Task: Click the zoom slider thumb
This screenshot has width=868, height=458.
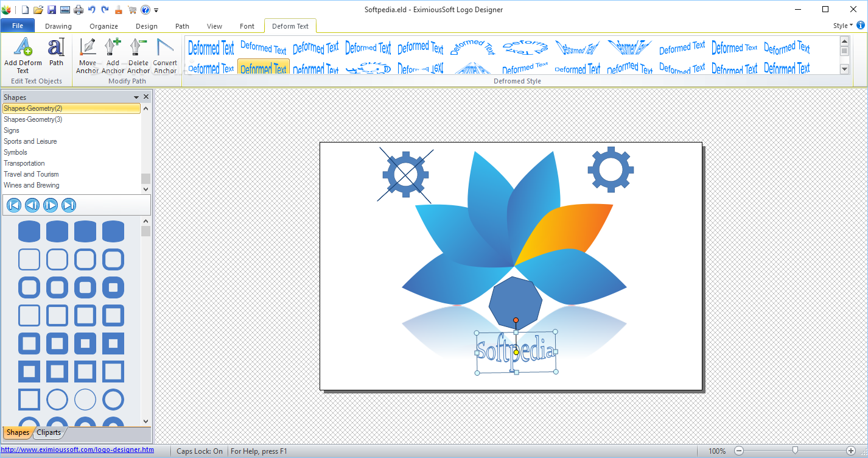Action: pos(795,451)
